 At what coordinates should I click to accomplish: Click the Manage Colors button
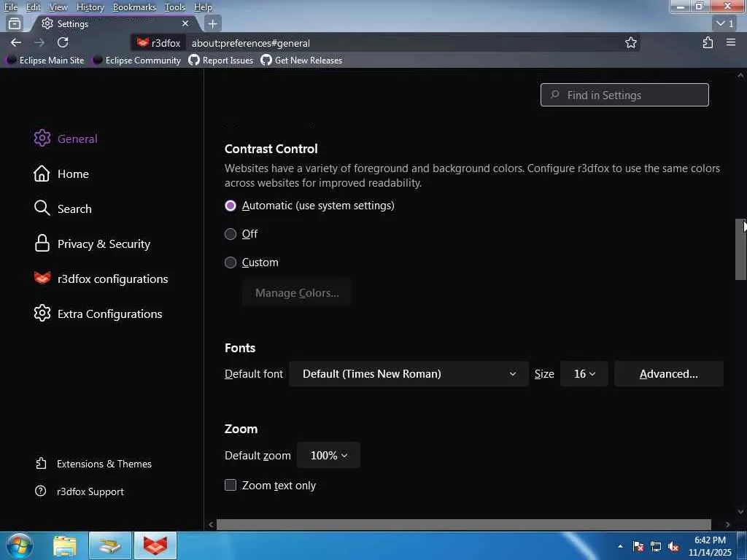297,293
